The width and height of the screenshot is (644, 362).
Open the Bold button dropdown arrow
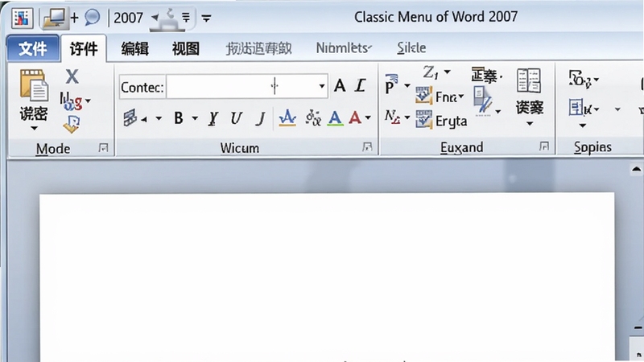pyautogui.click(x=195, y=118)
